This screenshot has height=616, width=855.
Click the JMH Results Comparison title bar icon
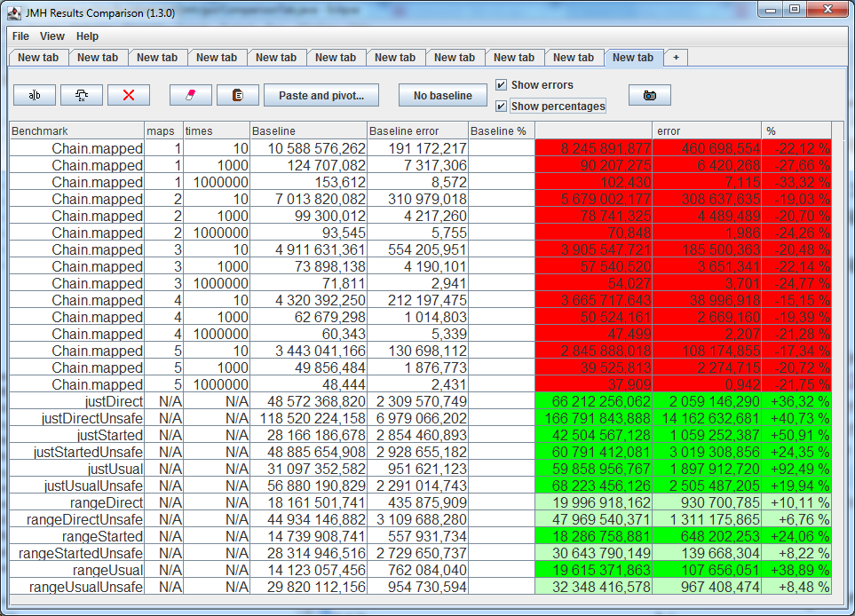coord(14,12)
